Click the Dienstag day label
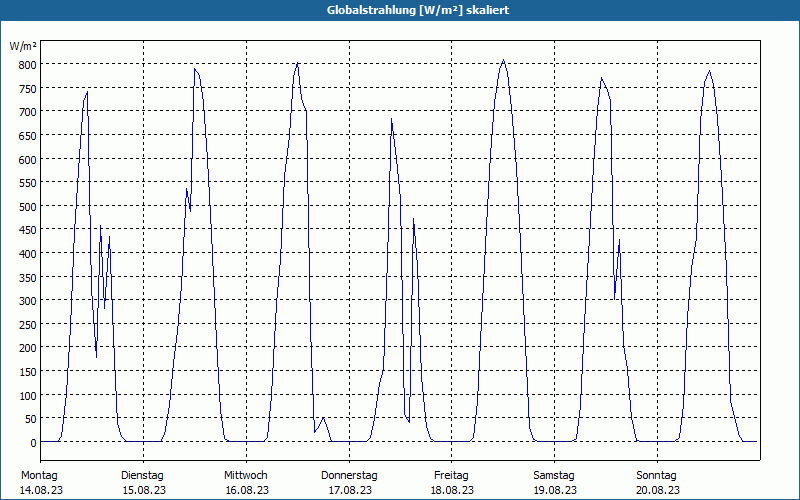 point(142,476)
